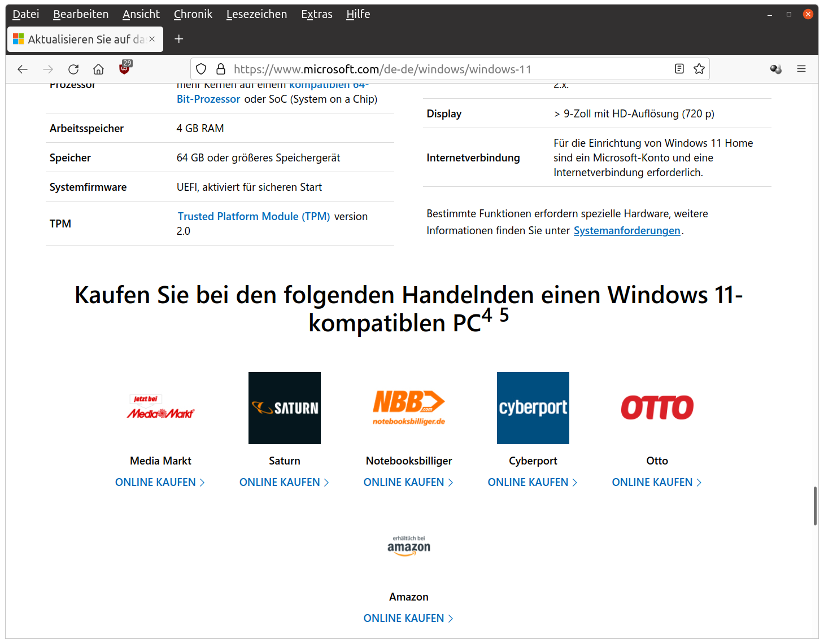Click ONLINE KAUFEN under Media Markt
The height and width of the screenshot is (644, 824).
tap(160, 483)
